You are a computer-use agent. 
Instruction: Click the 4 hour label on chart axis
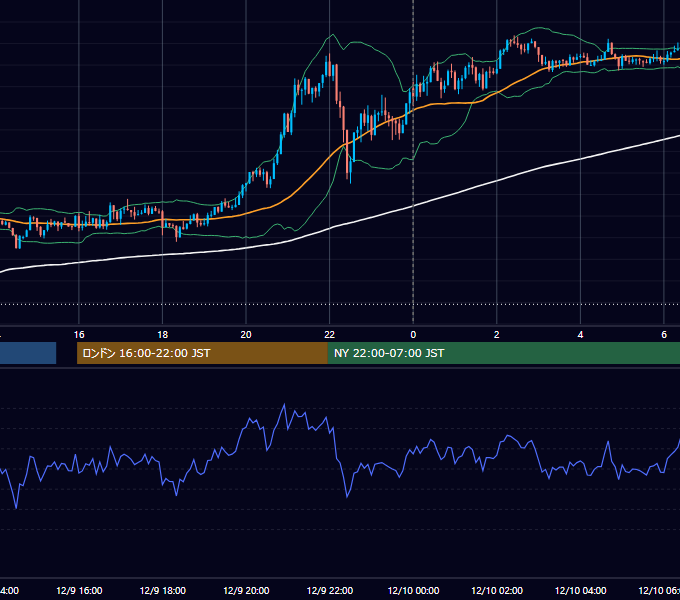[x=580, y=335]
